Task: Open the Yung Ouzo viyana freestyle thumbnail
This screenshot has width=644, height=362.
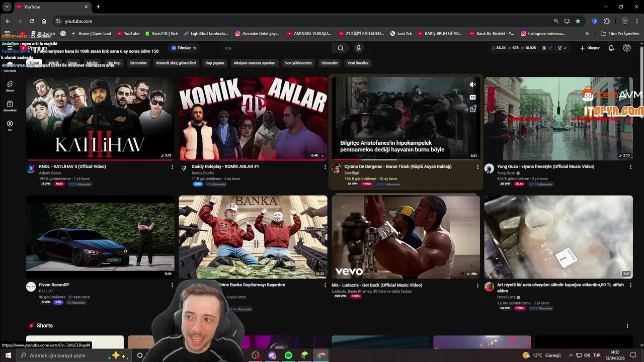Action: point(558,119)
